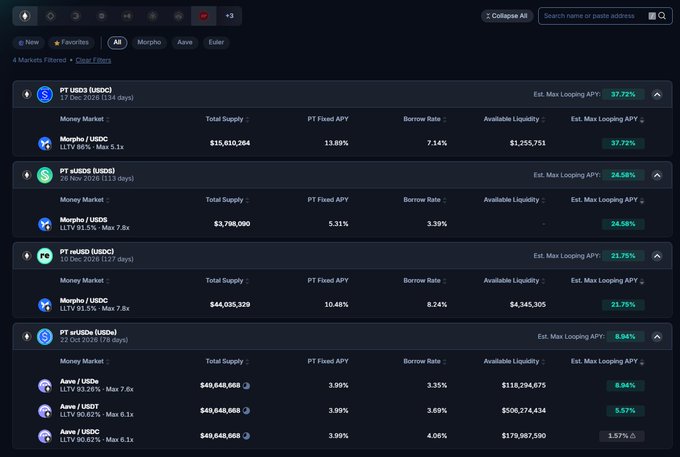
Task: Click Aave icon in Aave / USDe row
Action: click(45, 385)
